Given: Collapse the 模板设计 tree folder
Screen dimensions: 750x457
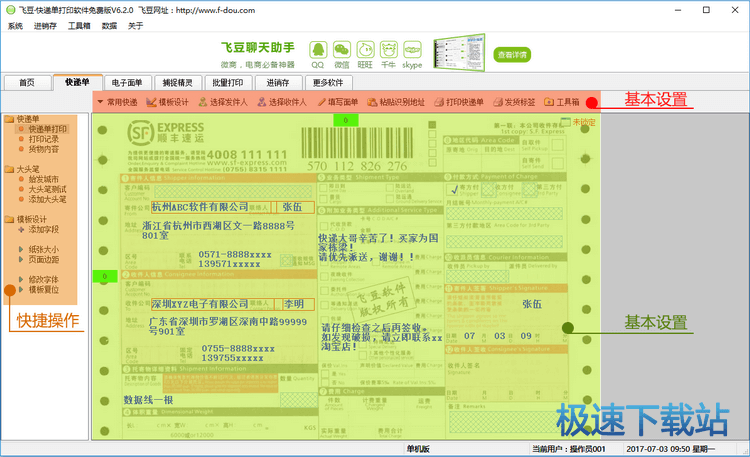Looking at the screenshot, I should coord(9,219).
